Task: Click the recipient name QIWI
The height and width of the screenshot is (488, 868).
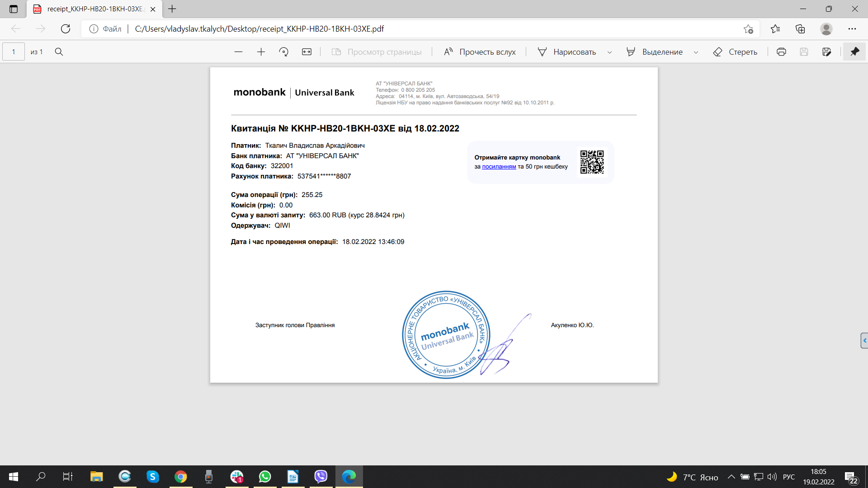Action: click(x=283, y=225)
